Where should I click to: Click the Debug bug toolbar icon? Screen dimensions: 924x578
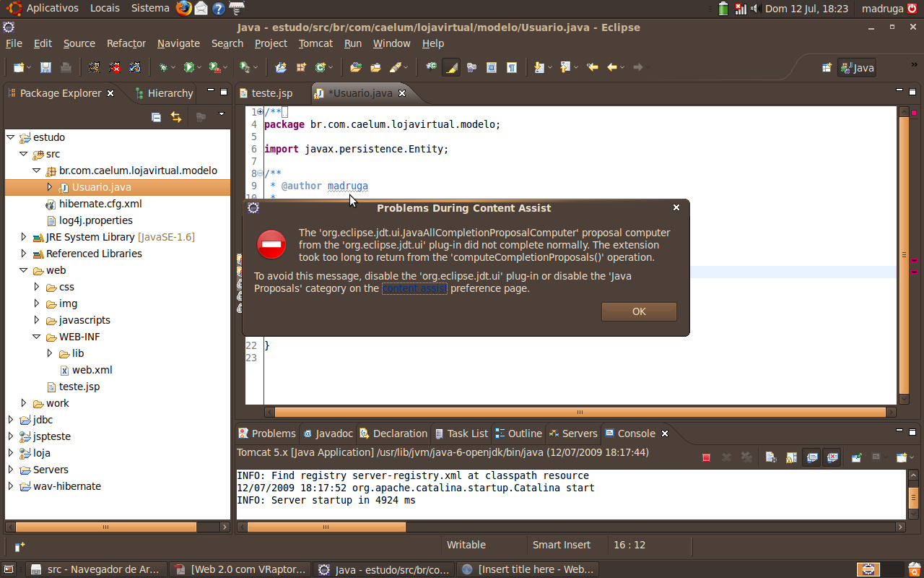click(164, 67)
